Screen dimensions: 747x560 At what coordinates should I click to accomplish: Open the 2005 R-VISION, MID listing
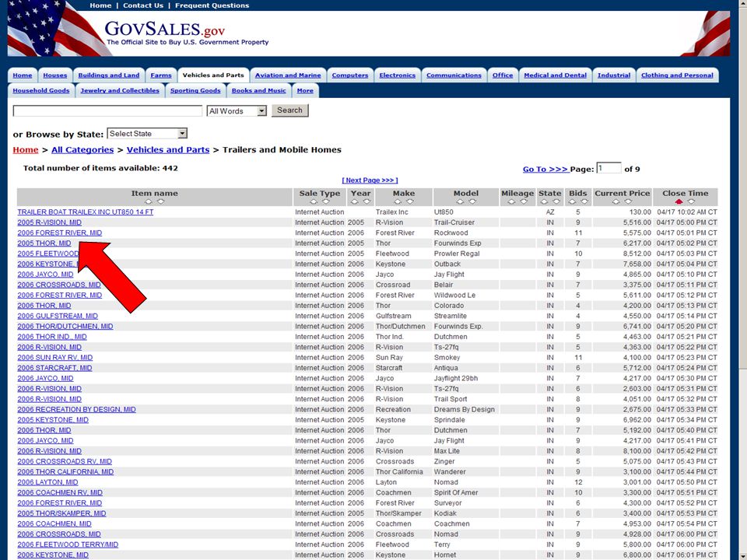tap(50, 222)
